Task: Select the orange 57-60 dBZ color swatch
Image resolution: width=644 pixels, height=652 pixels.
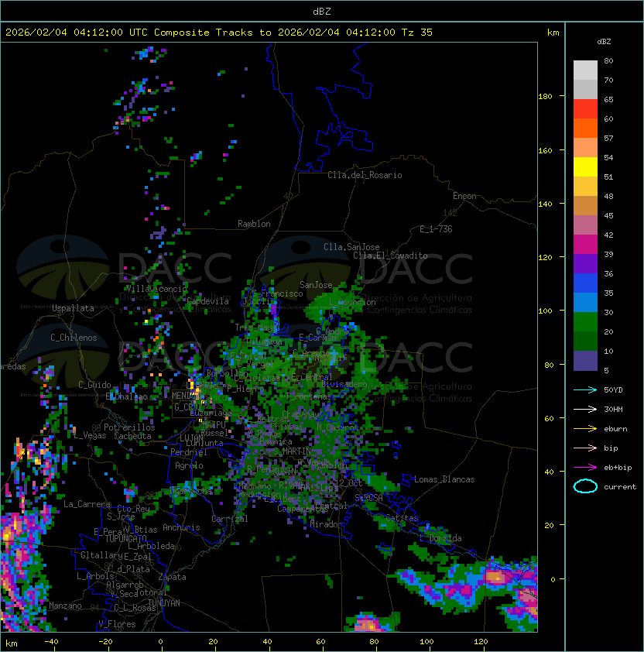Action: tap(585, 129)
